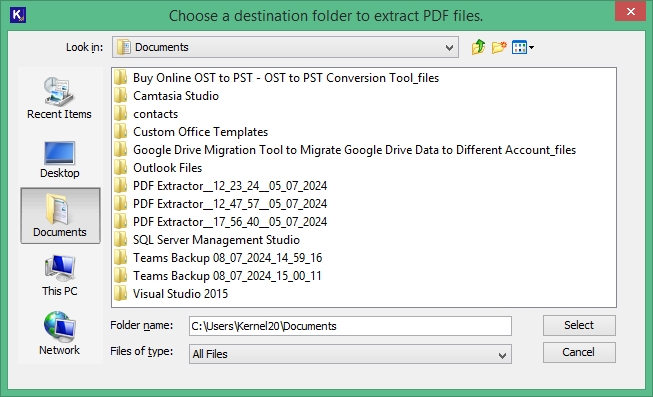Click the Cancel button

point(579,352)
